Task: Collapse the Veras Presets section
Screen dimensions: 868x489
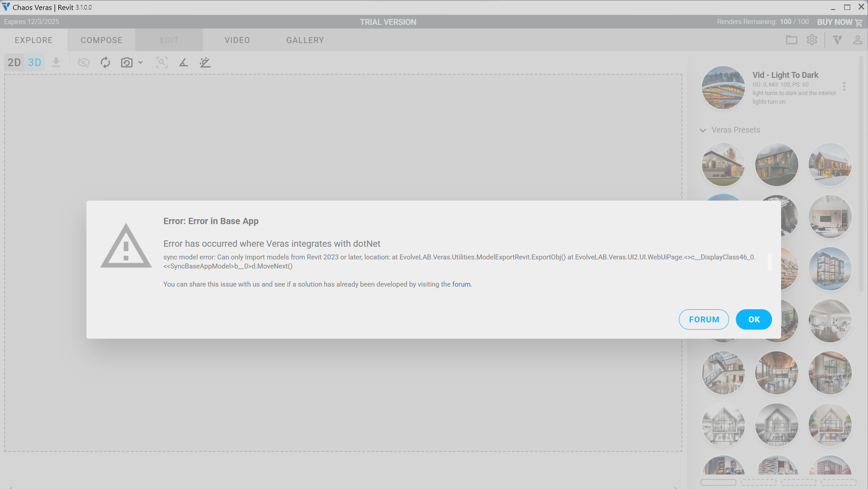Action: (x=703, y=130)
